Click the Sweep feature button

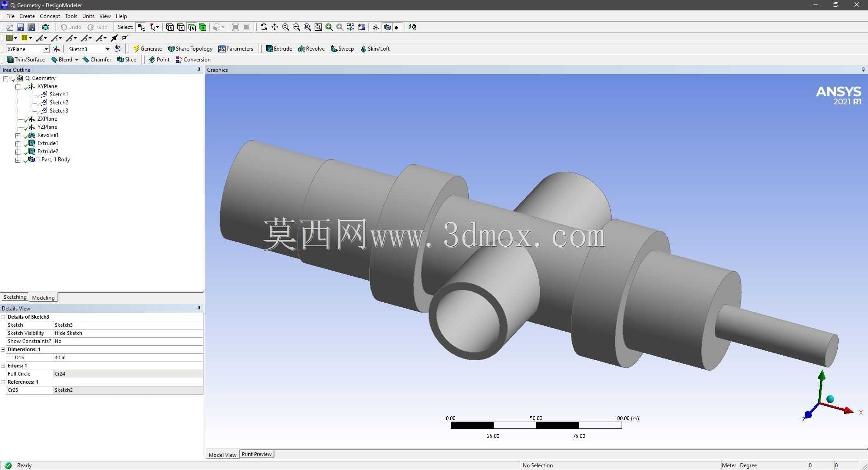point(342,49)
